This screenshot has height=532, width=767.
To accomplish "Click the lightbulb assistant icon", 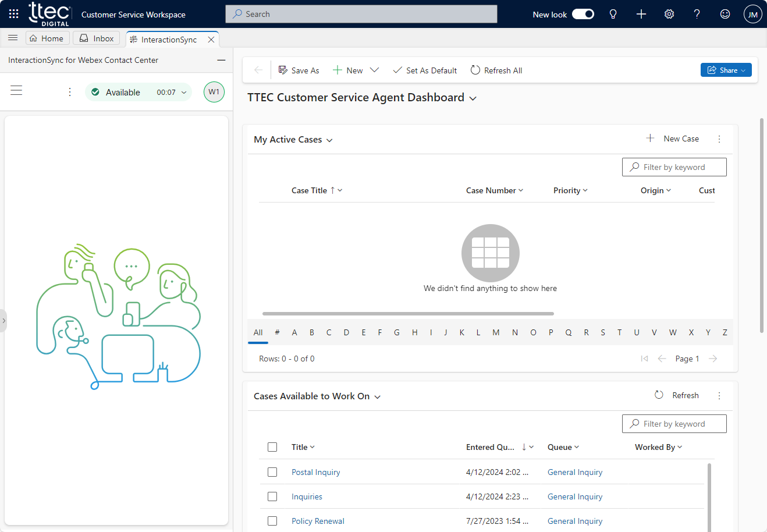I will pos(613,14).
